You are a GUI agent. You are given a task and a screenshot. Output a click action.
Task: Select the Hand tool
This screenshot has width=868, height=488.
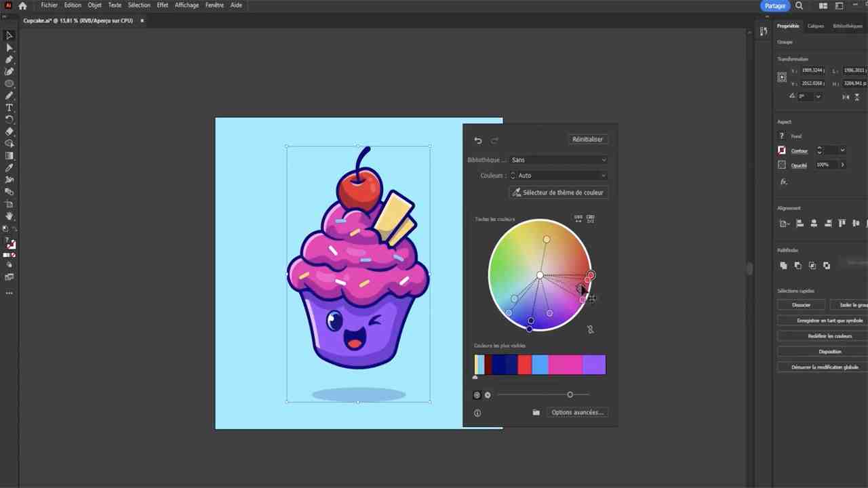9,216
